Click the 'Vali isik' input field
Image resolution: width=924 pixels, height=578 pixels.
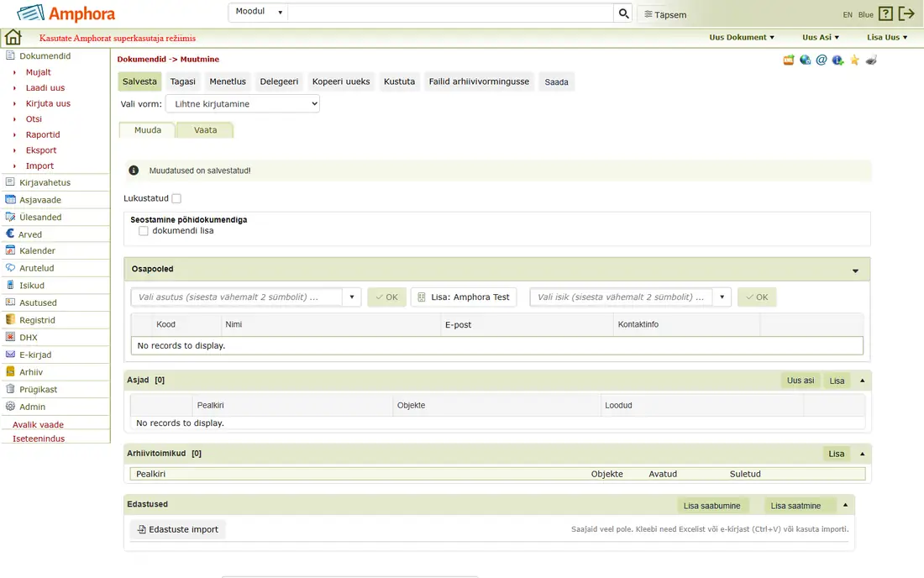click(621, 297)
